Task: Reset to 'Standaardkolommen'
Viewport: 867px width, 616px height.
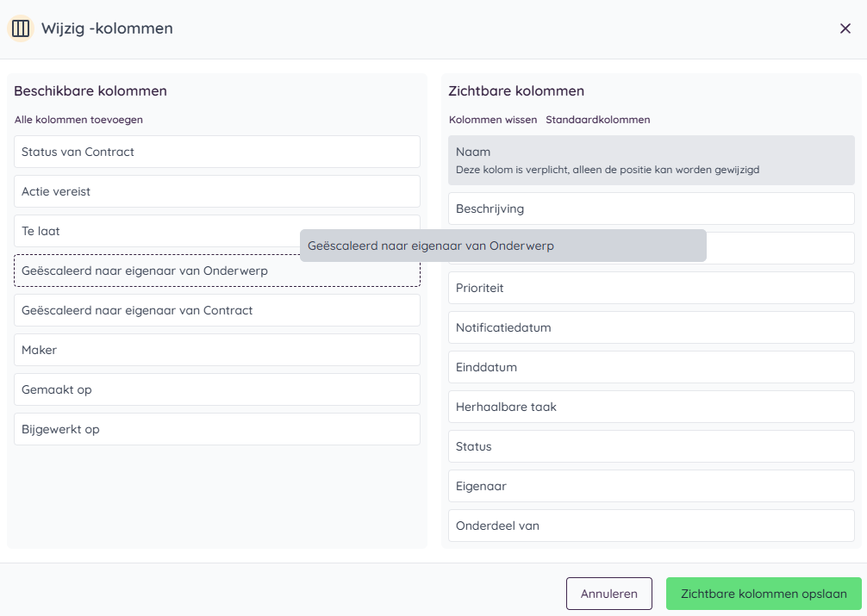Action: pyautogui.click(x=597, y=120)
